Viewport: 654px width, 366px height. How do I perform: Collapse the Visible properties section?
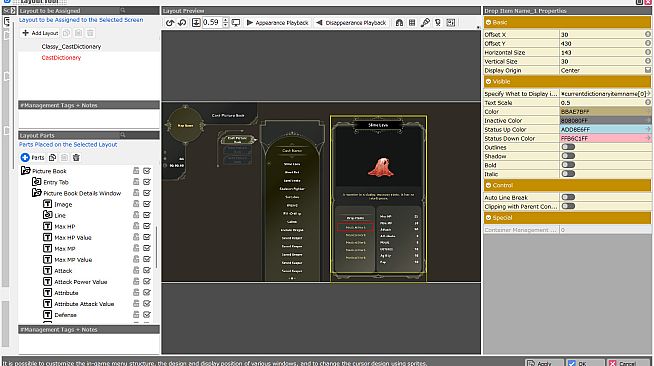[x=488, y=81]
